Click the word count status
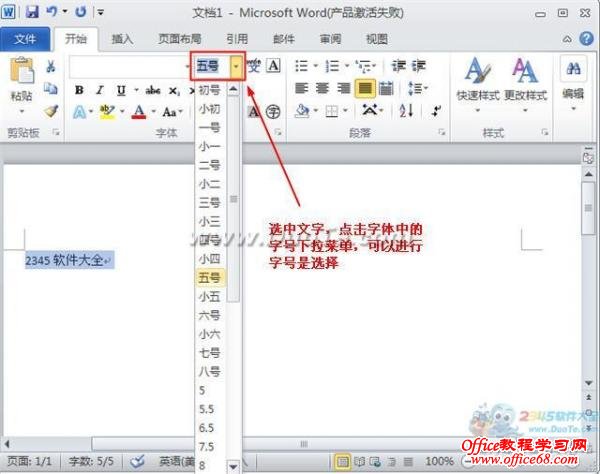The height and width of the screenshot is (474, 600). (x=91, y=461)
